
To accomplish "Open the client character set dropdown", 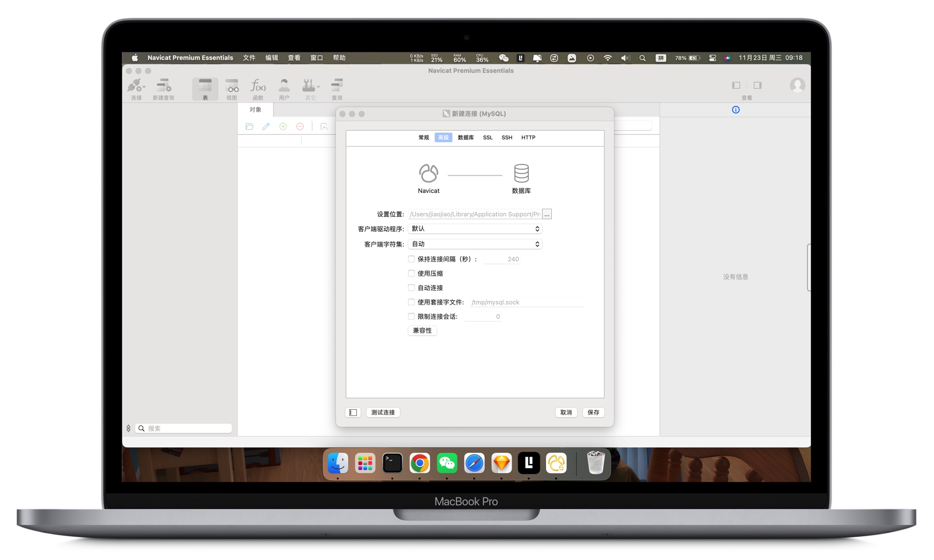I will pos(475,244).
